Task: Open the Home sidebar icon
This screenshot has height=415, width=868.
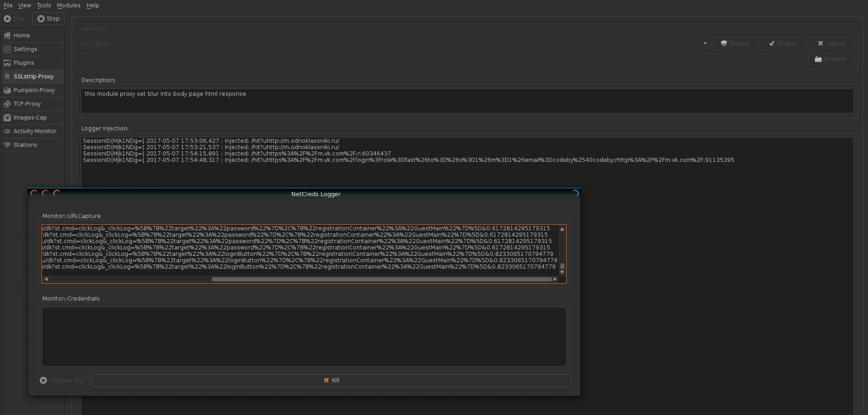Action: pos(7,36)
